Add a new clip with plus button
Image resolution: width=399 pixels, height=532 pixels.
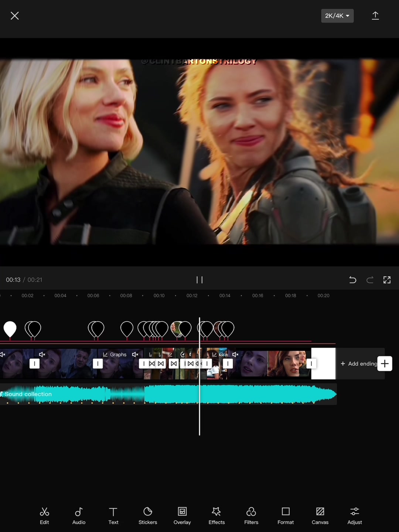click(385, 364)
